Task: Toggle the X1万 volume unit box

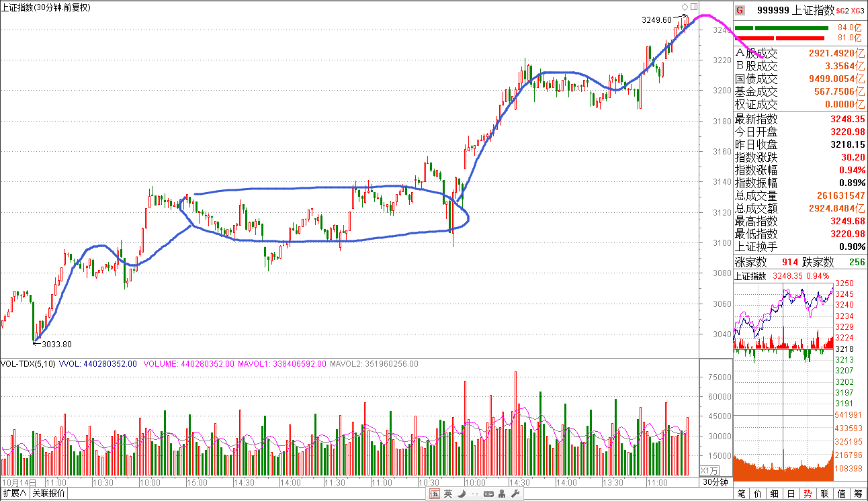Action: [x=709, y=470]
